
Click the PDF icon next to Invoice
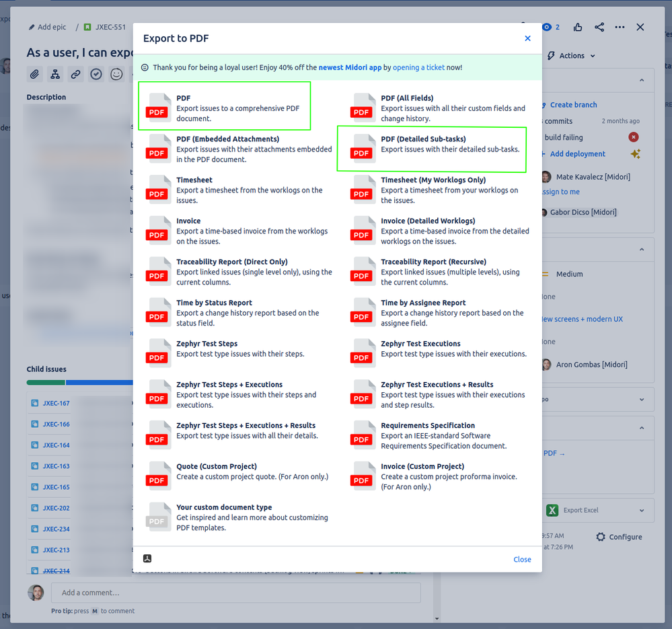click(159, 231)
